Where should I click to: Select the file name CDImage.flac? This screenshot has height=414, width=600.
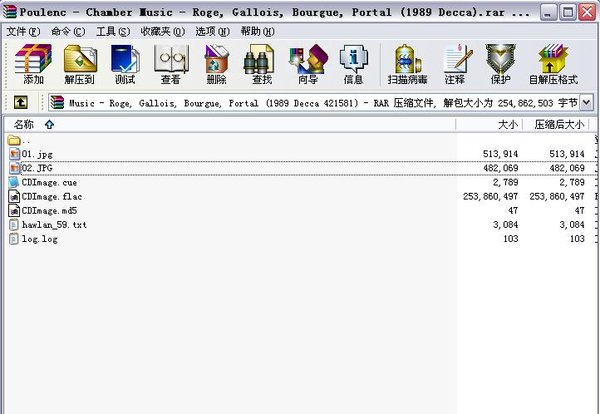[x=52, y=197]
